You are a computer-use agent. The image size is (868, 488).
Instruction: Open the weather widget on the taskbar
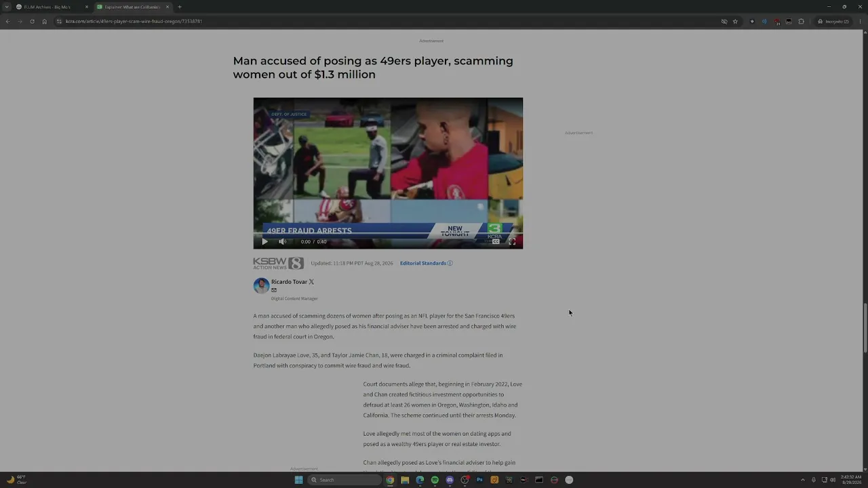point(16,480)
